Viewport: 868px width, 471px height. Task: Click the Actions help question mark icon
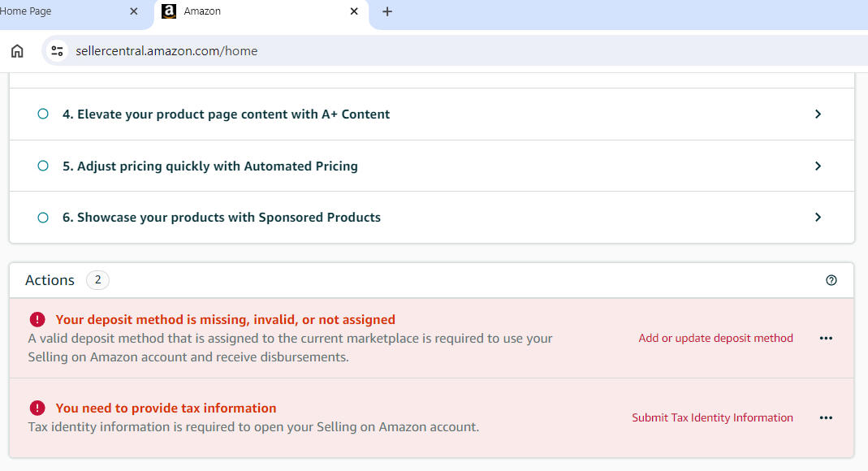[831, 280]
